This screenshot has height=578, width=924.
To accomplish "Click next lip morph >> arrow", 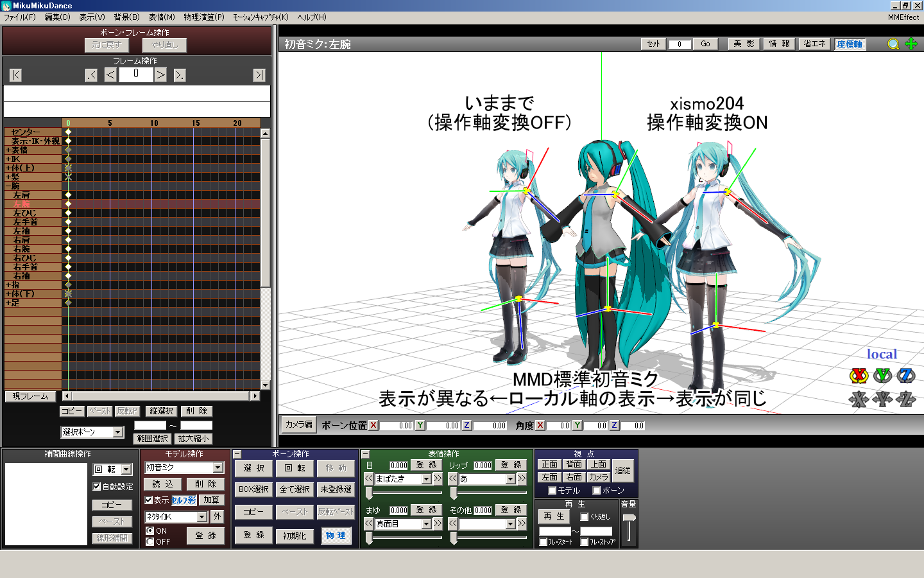I will (x=522, y=478).
